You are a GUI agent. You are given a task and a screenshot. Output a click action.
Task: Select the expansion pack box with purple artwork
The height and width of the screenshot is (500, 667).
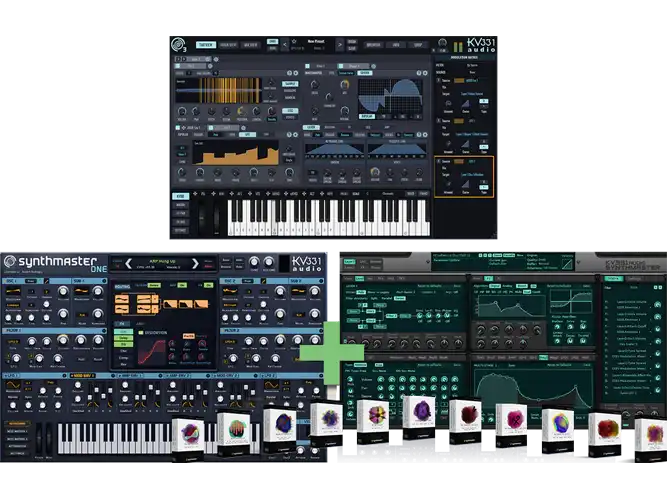click(x=419, y=417)
